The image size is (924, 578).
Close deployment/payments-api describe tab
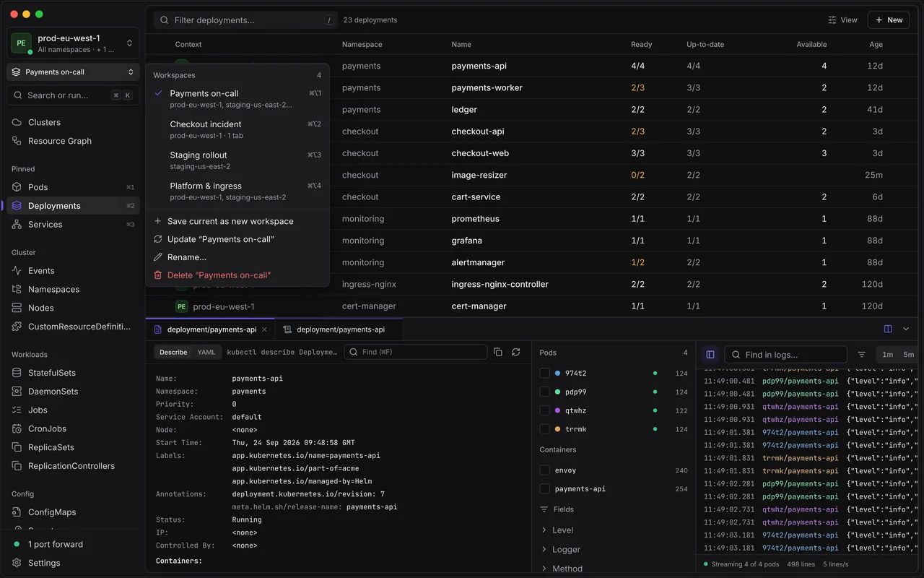coord(264,329)
